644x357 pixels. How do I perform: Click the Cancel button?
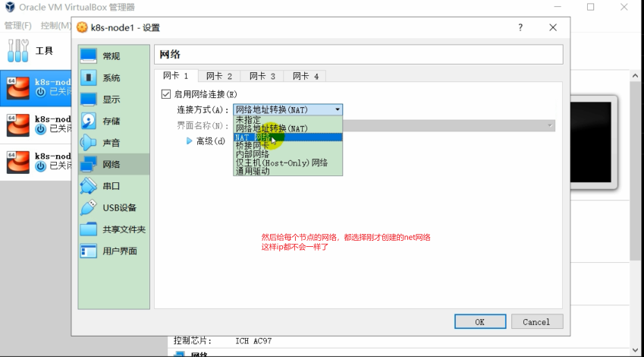pyautogui.click(x=536, y=321)
